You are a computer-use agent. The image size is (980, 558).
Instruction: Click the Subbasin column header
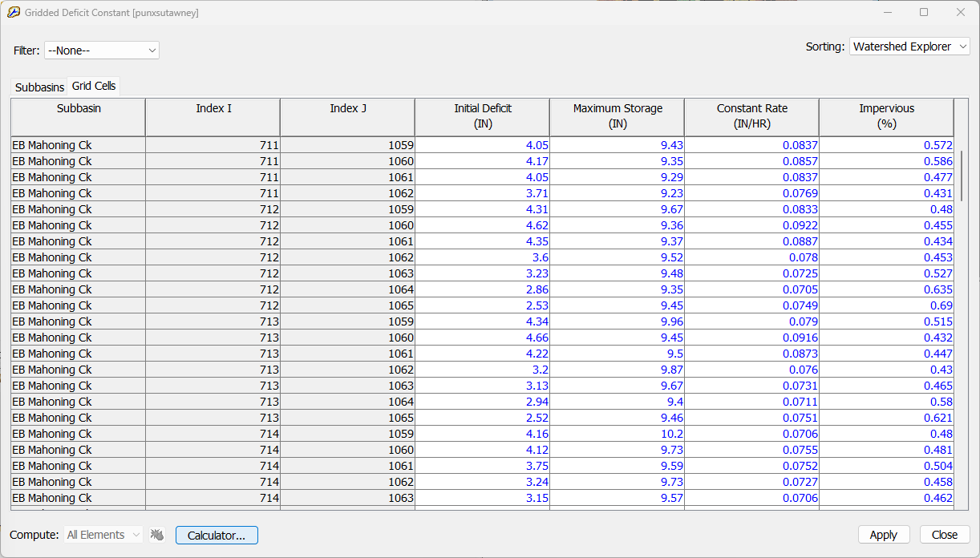click(79, 117)
